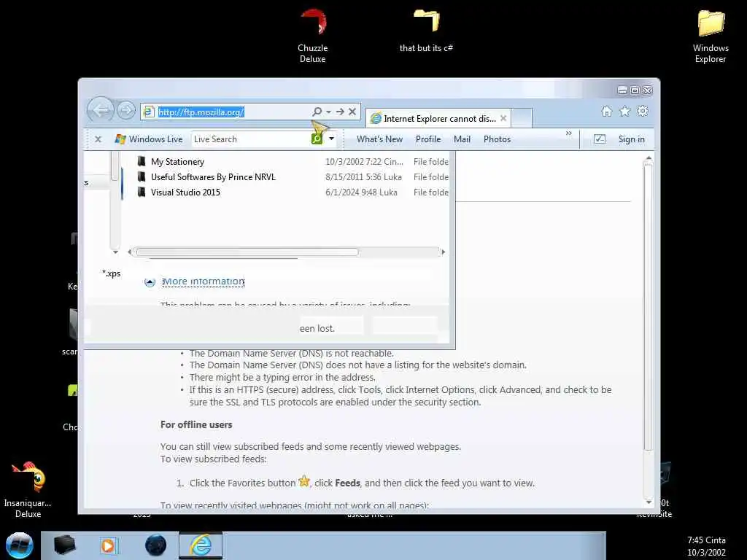747x560 pixels.
Task: Click the page vertical scrollbar thumb
Action: (x=648, y=306)
